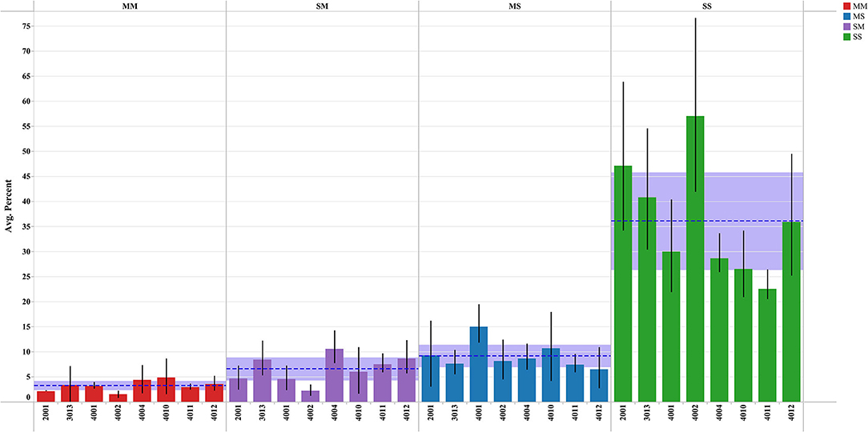Click the 4011 axis label under SS
The width and height of the screenshot is (868, 432).
[767, 413]
